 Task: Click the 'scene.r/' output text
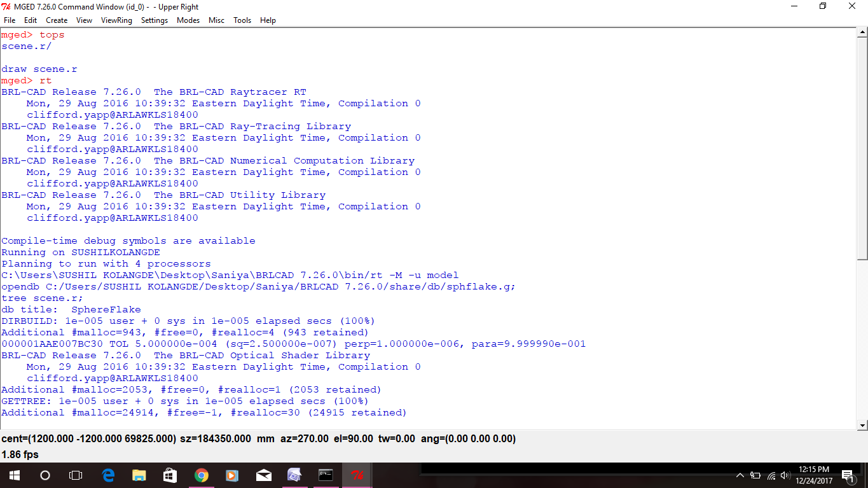click(x=27, y=46)
